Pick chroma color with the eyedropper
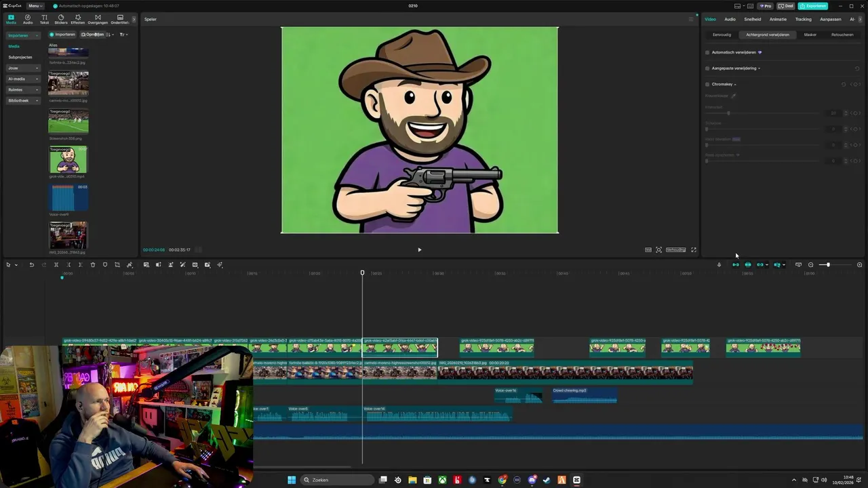This screenshot has width=868, height=488. [x=733, y=96]
